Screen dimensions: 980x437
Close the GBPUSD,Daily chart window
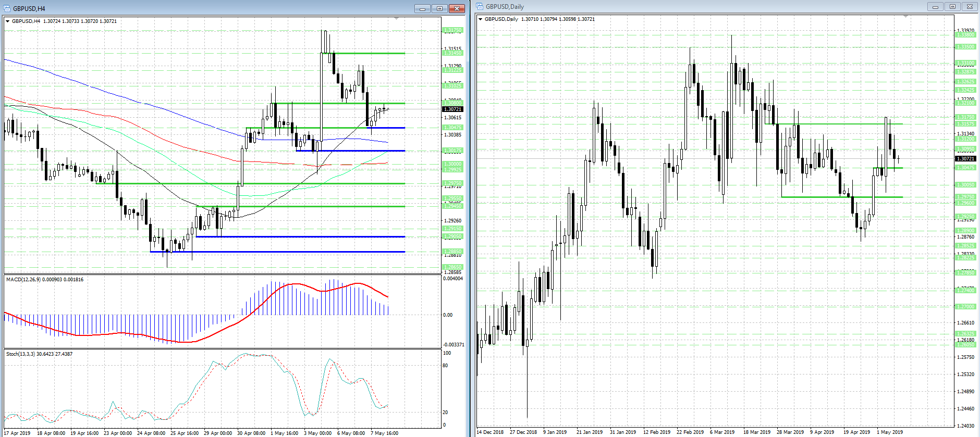[970, 7]
